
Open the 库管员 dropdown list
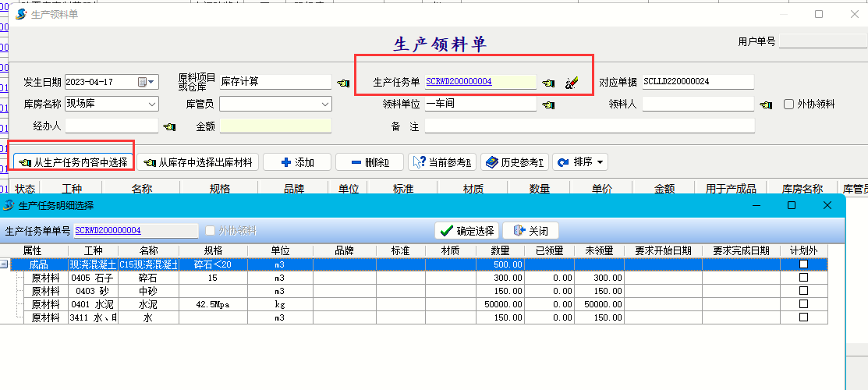click(324, 104)
